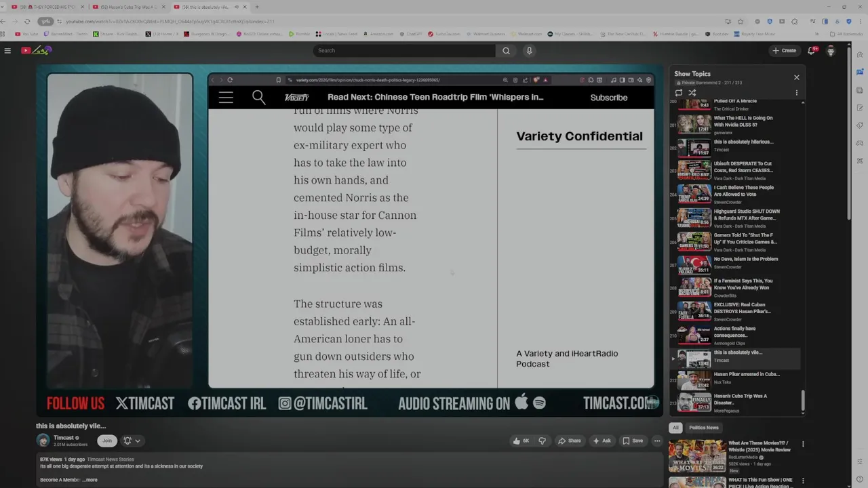
Task: Open the Timcast channel name link
Action: pyautogui.click(x=64, y=438)
